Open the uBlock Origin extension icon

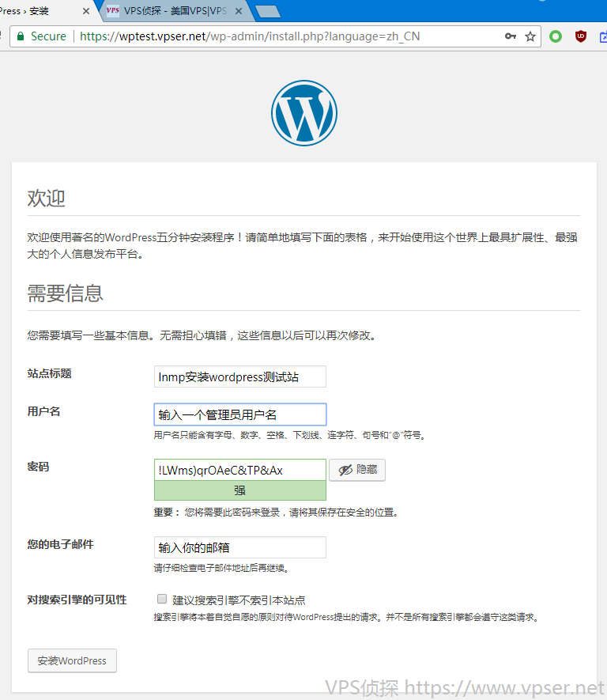(x=581, y=36)
